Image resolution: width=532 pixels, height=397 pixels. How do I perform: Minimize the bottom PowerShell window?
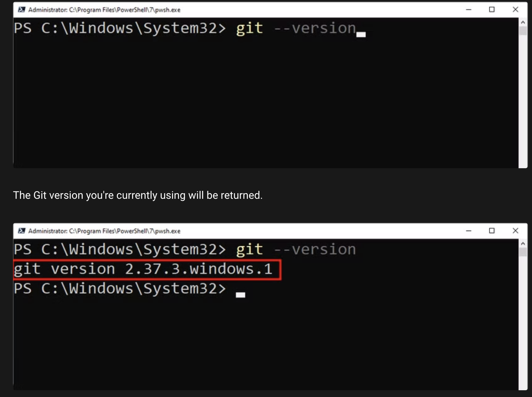coord(469,231)
